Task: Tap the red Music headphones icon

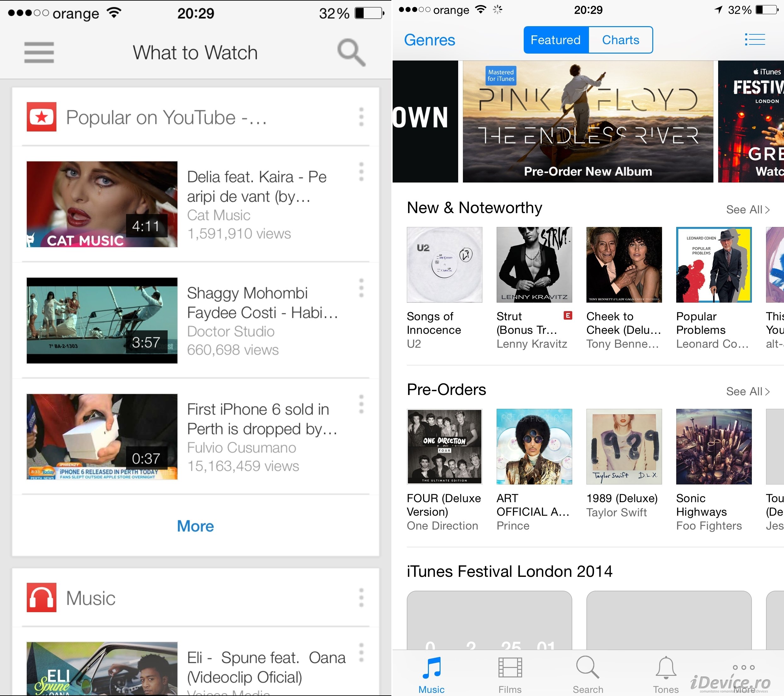Action: click(x=41, y=597)
